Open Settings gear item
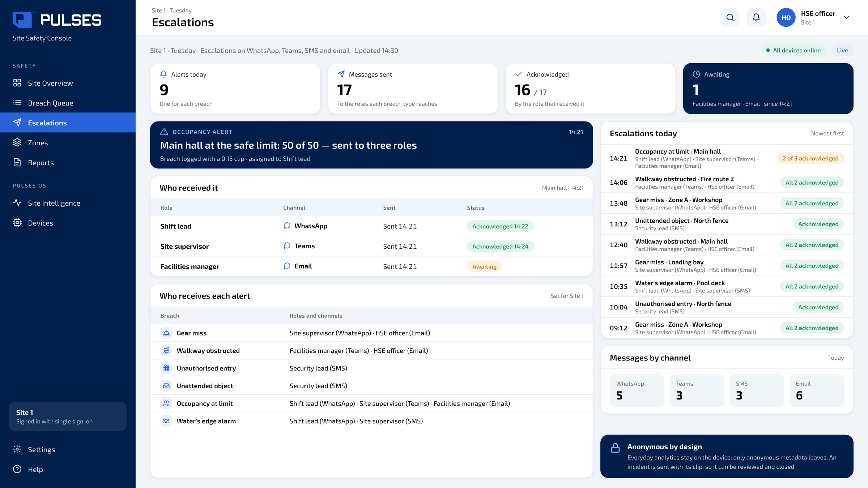 coord(68,450)
